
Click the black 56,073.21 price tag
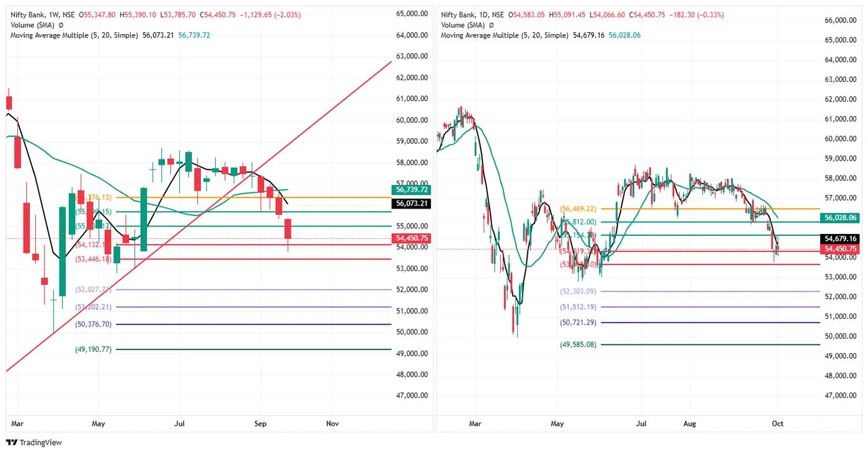pyautogui.click(x=411, y=204)
